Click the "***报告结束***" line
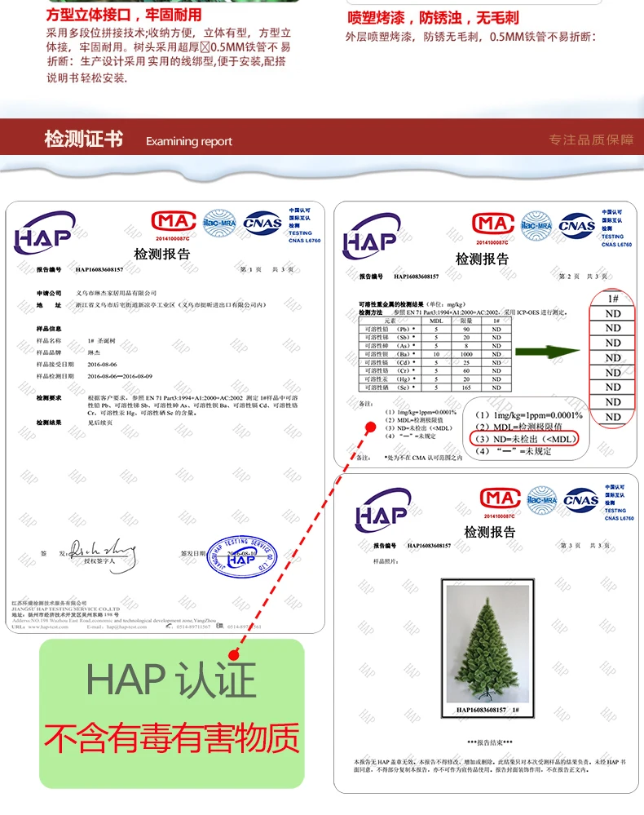This screenshot has width=644, height=815. pos(489,742)
